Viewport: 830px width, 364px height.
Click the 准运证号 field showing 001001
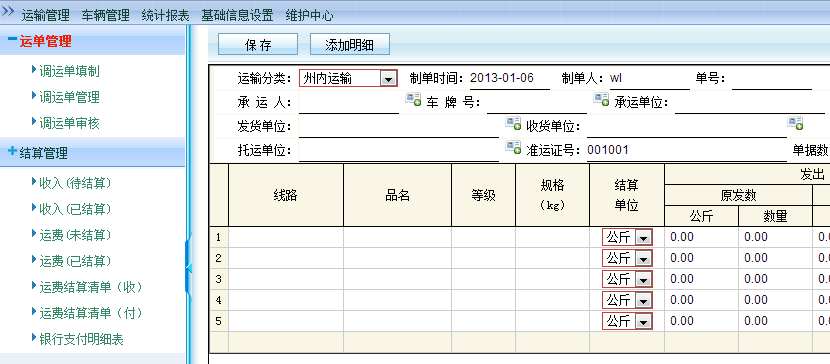point(687,150)
